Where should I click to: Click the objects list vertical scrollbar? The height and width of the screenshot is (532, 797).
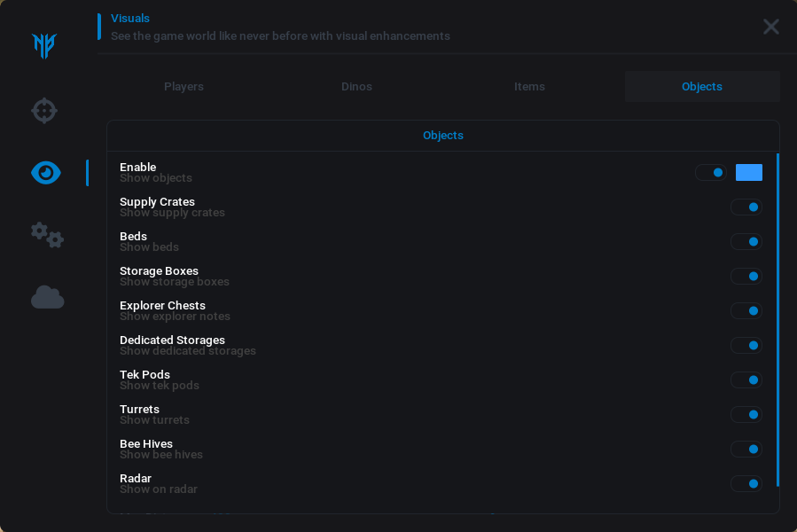[x=777, y=319]
